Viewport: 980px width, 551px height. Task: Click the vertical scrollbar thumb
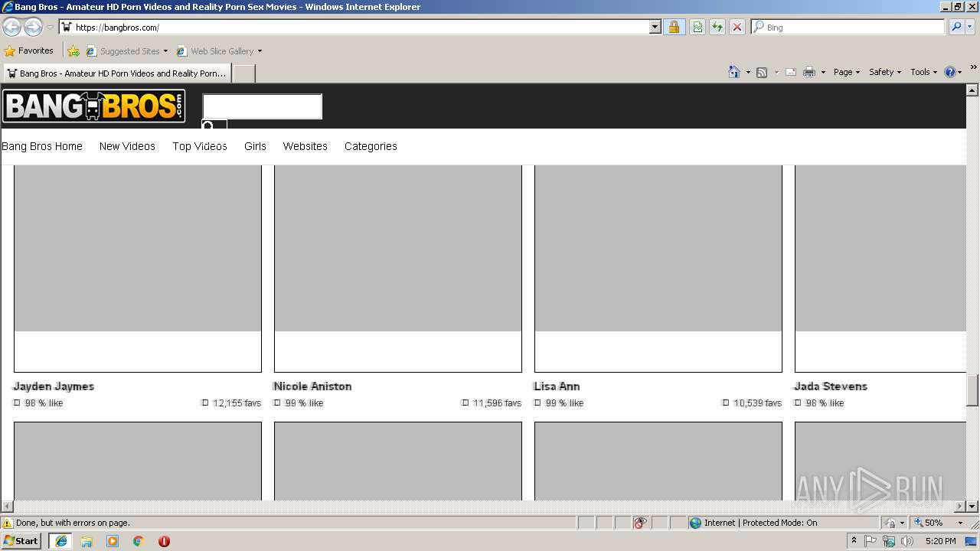click(972, 390)
